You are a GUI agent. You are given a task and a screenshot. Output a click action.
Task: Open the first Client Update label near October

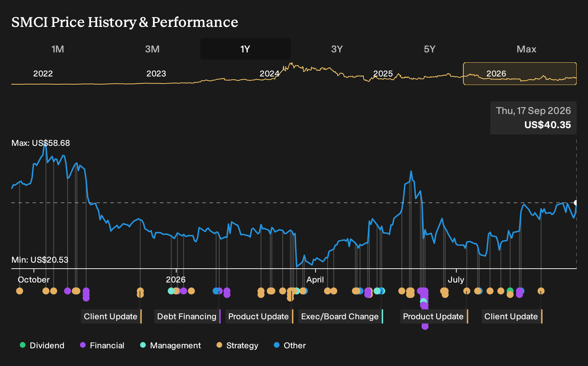click(x=111, y=316)
